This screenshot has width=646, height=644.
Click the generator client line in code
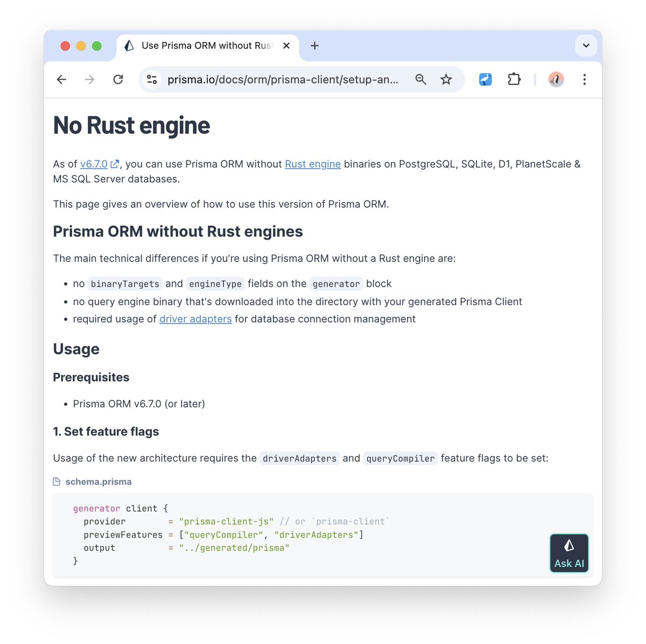121,508
